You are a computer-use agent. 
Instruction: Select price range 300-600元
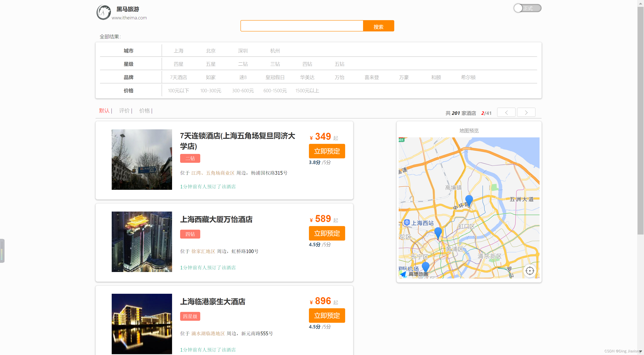click(x=243, y=91)
